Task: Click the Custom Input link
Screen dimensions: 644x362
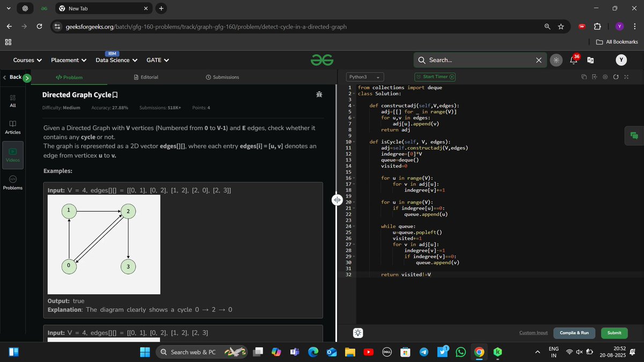Action: pos(533,333)
